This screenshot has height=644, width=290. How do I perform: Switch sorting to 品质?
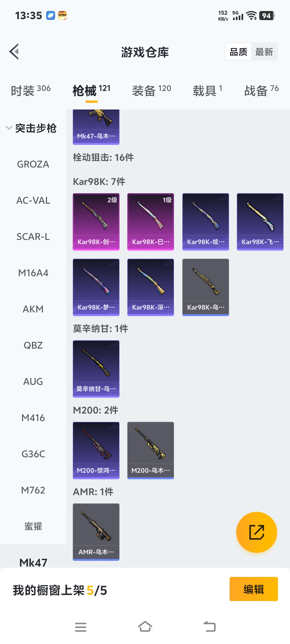point(238,52)
